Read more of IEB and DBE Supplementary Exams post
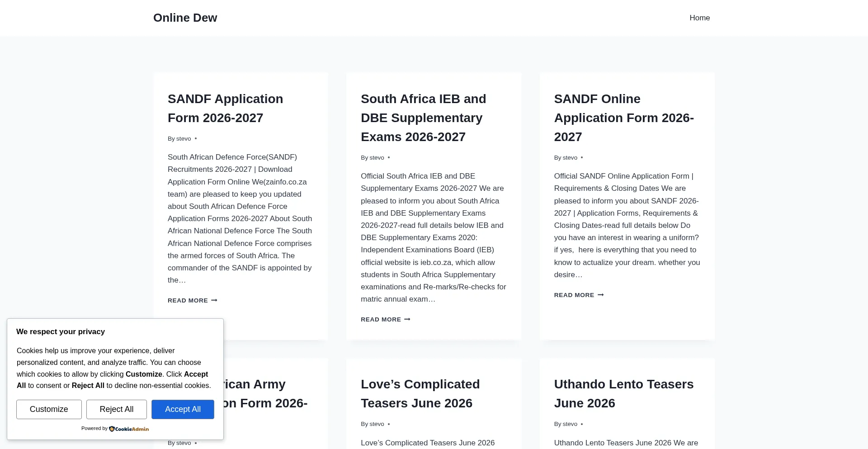 pos(385,319)
